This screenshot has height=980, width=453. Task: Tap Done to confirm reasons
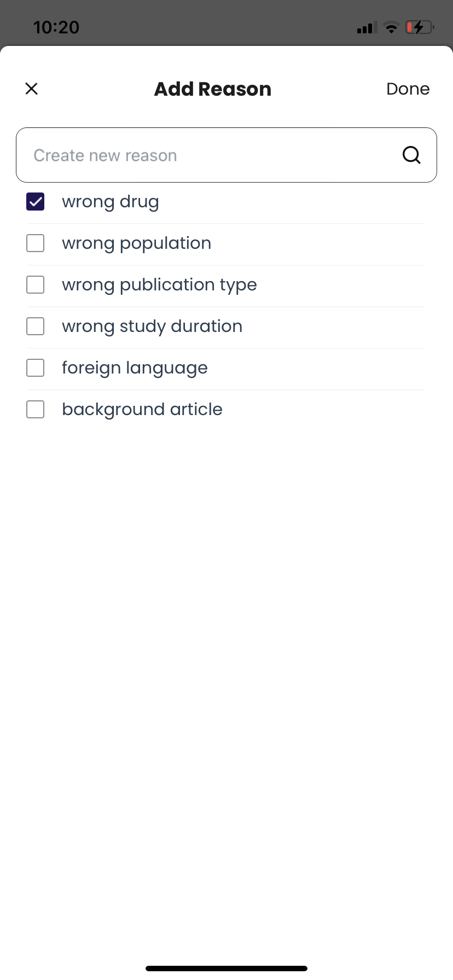[x=408, y=89]
